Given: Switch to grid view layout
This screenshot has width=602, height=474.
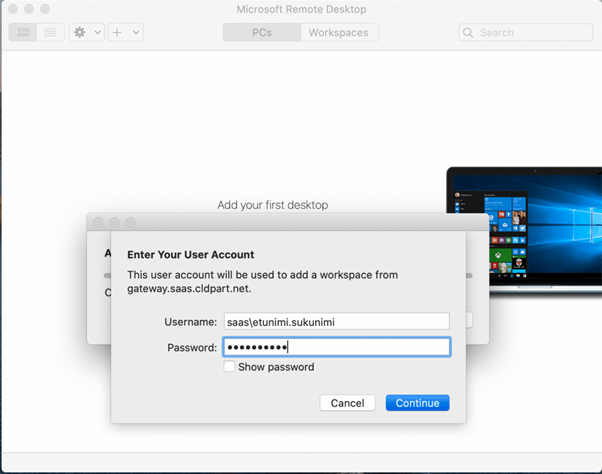Looking at the screenshot, I should coord(23,32).
